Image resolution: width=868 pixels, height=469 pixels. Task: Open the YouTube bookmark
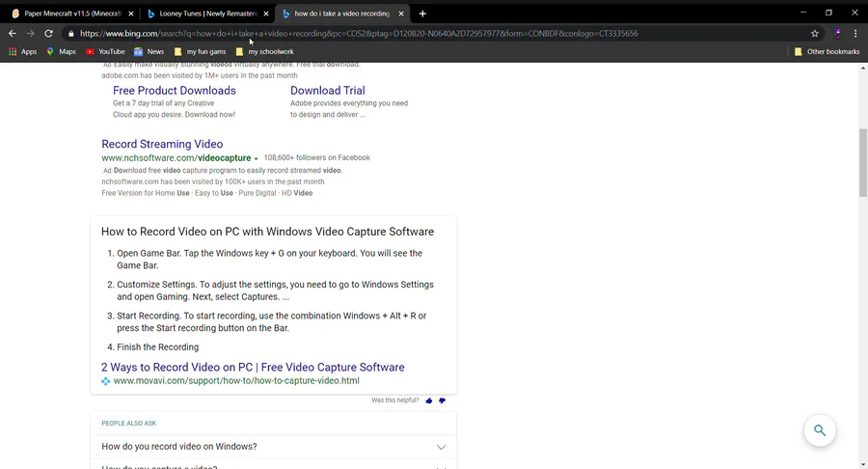pos(105,51)
